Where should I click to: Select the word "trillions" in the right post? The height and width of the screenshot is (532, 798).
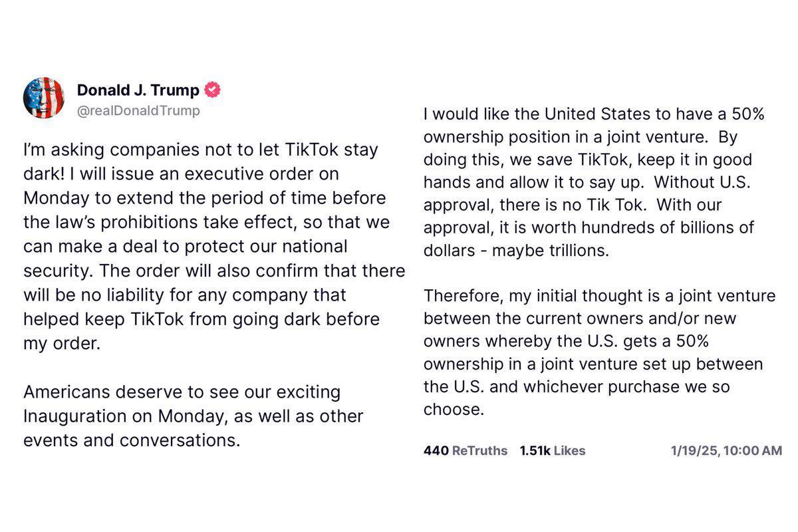click(574, 252)
